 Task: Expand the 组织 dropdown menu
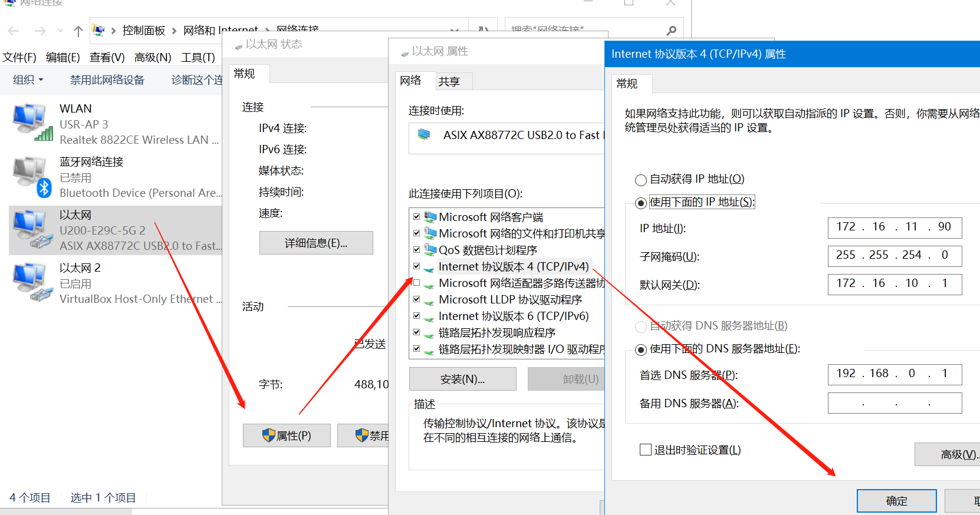point(28,80)
